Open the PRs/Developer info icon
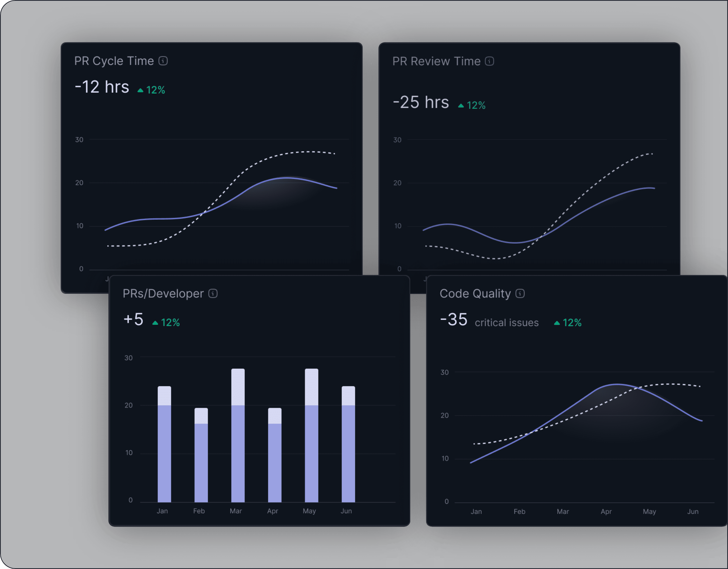 tap(213, 293)
